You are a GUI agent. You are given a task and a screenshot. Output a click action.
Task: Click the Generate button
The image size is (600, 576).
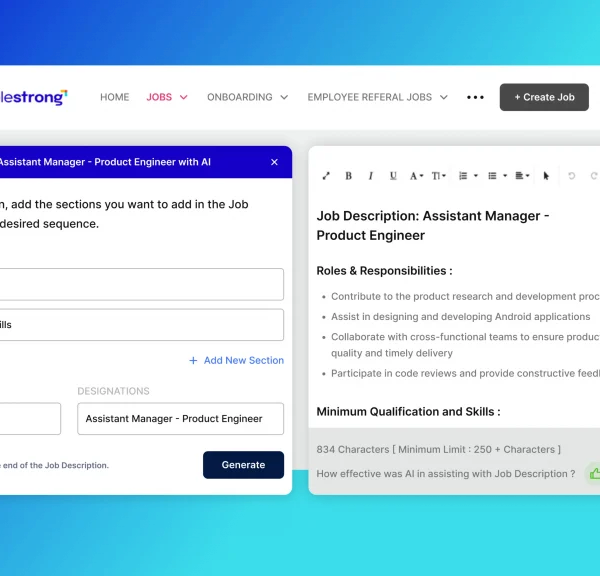click(243, 465)
